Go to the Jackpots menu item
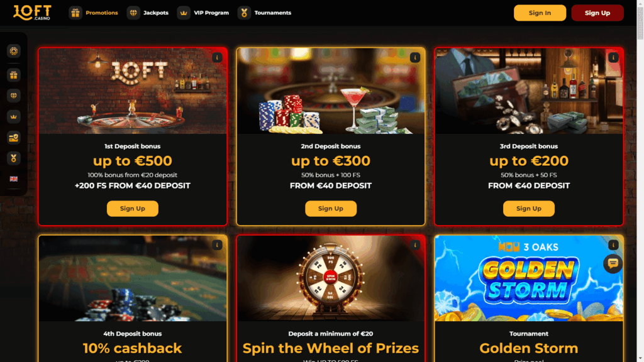 click(148, 13)
